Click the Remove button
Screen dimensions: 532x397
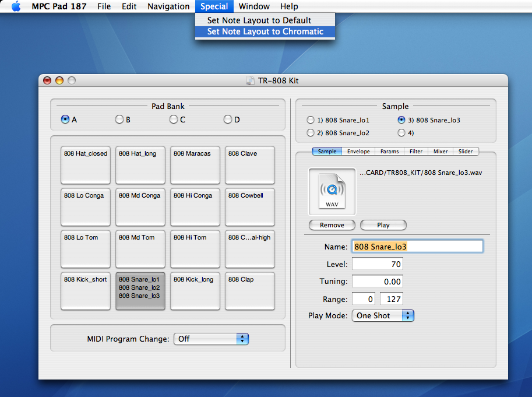click(332, 225)
